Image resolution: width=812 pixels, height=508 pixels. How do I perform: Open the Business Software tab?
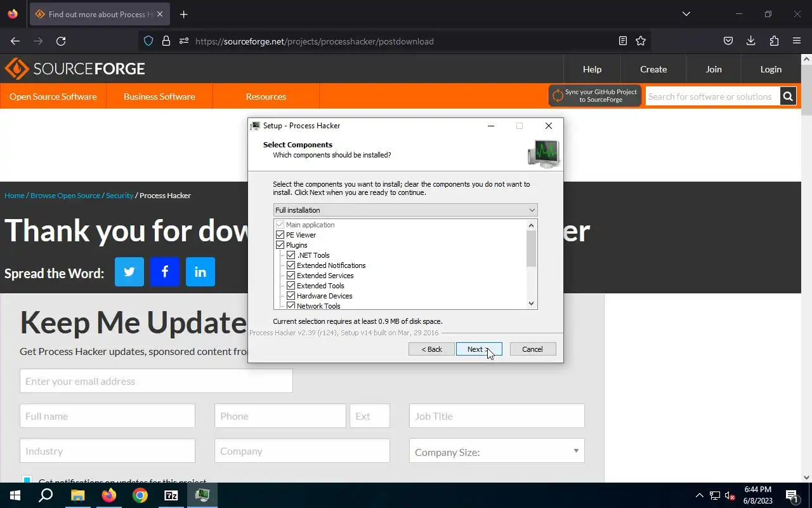(x=159, y=97)
